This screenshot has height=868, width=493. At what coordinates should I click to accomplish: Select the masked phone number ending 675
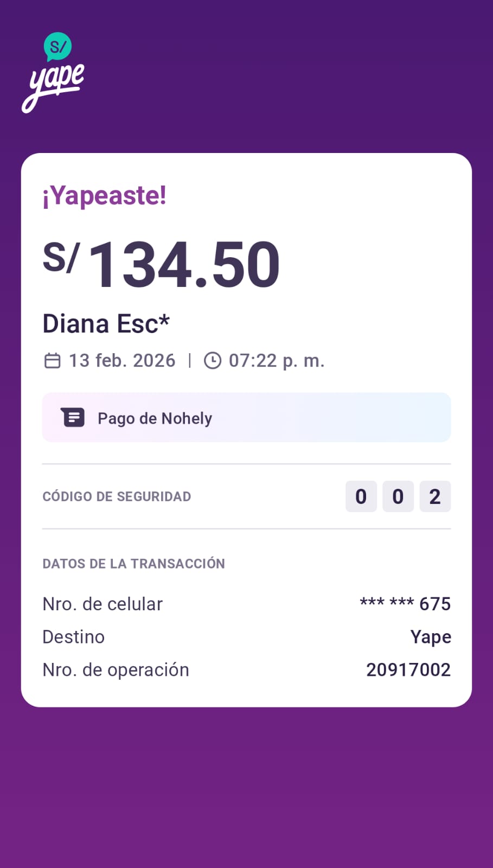[405, 604]
